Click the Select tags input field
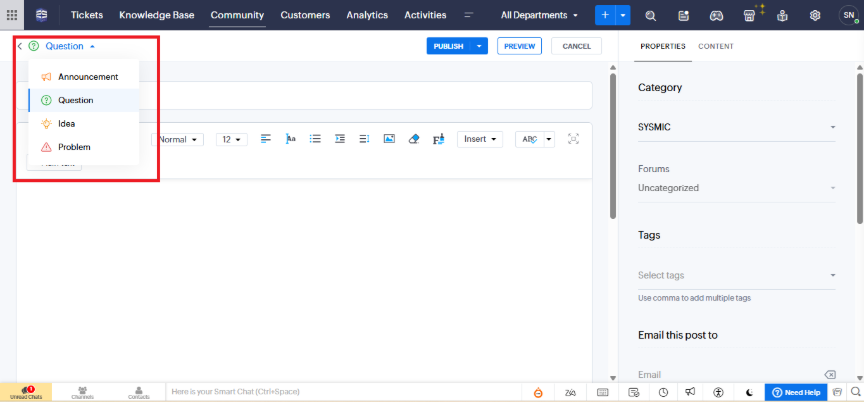864x402 pixels. point(730,275)
